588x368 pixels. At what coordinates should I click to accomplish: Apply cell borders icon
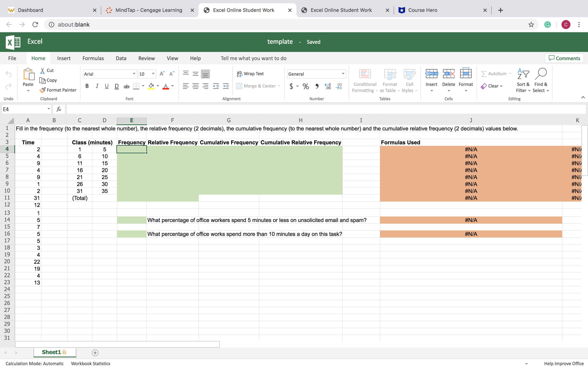(x=136, y=86)
